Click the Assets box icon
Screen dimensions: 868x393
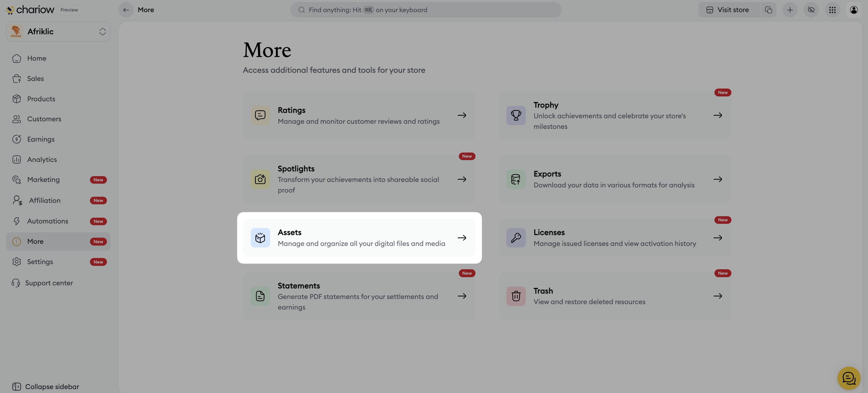point(260,238)
